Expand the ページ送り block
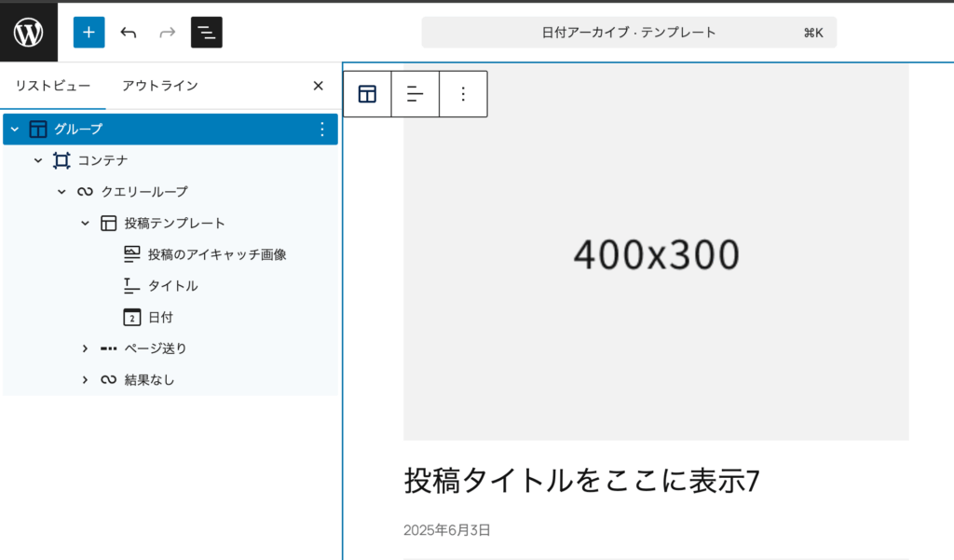Screen dimensions: 954x560 85,348
